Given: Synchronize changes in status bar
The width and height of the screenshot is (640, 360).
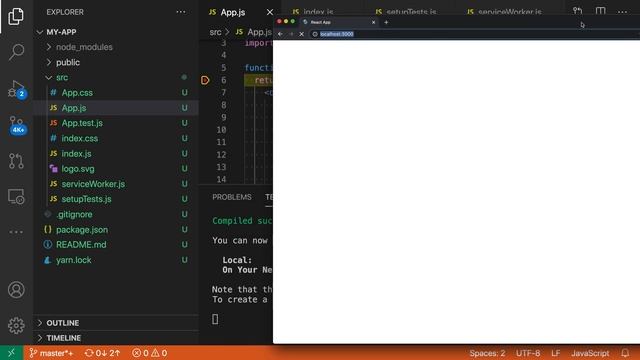Looking at the screenshot, I should [x=102, y=353].
